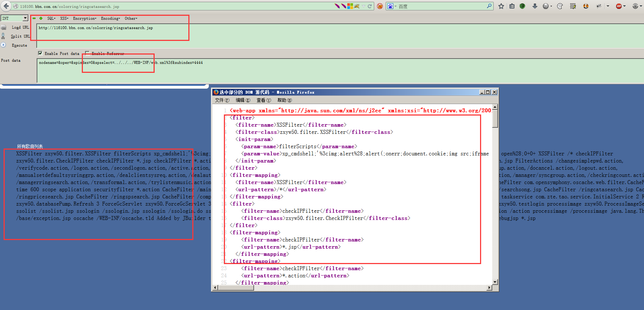Open the gray globe extension dropdown
The width and height of the screenshot is (644, 310).
pyautogui.click(x=547, y=6)
